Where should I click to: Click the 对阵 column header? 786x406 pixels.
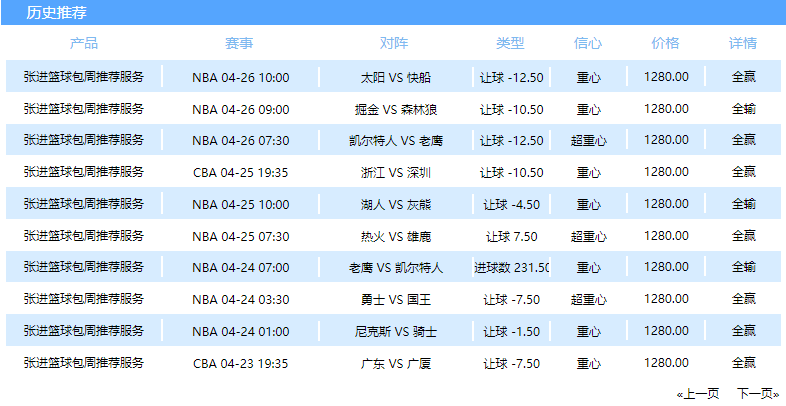[395, 44]
